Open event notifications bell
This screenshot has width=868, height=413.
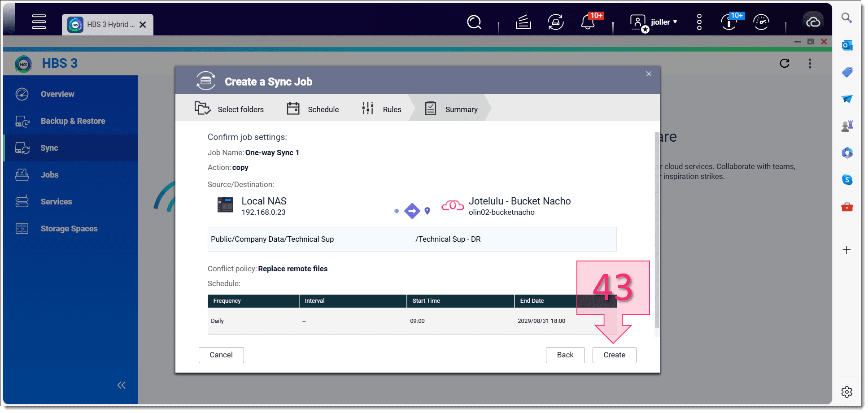[588, 22]
